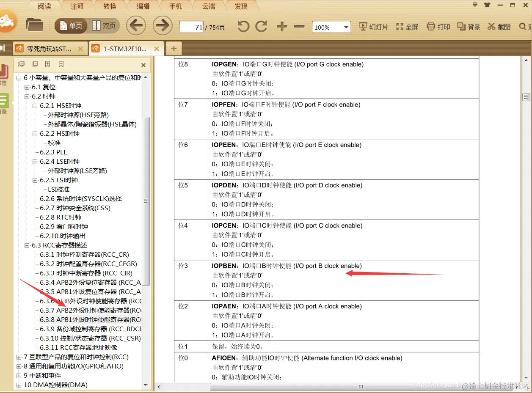Open the skin shirt icon in title bar
Viewport: 532px width, 393px height.
(x=487, y=5)
